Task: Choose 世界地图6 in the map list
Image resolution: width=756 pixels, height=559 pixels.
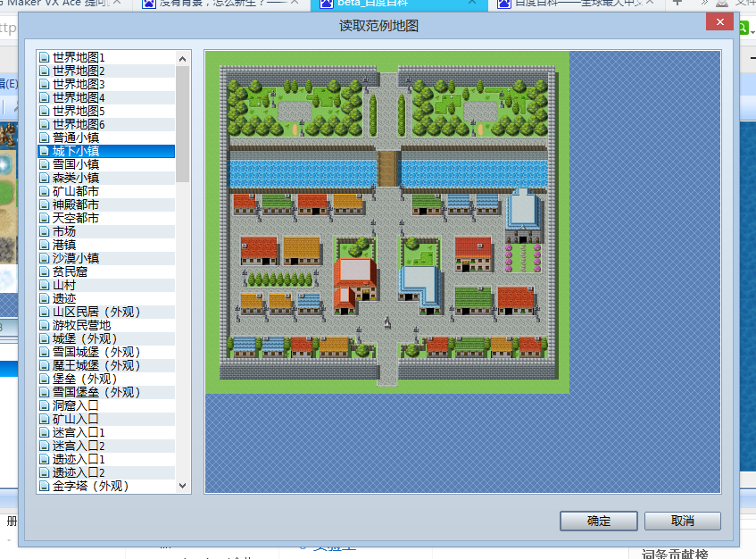Action: [x=106, y=124]
